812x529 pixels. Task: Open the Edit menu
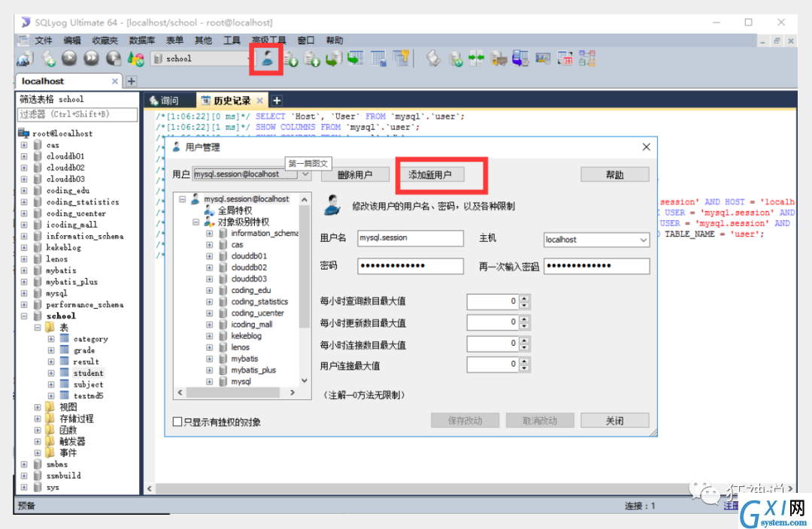pos(72,41)
